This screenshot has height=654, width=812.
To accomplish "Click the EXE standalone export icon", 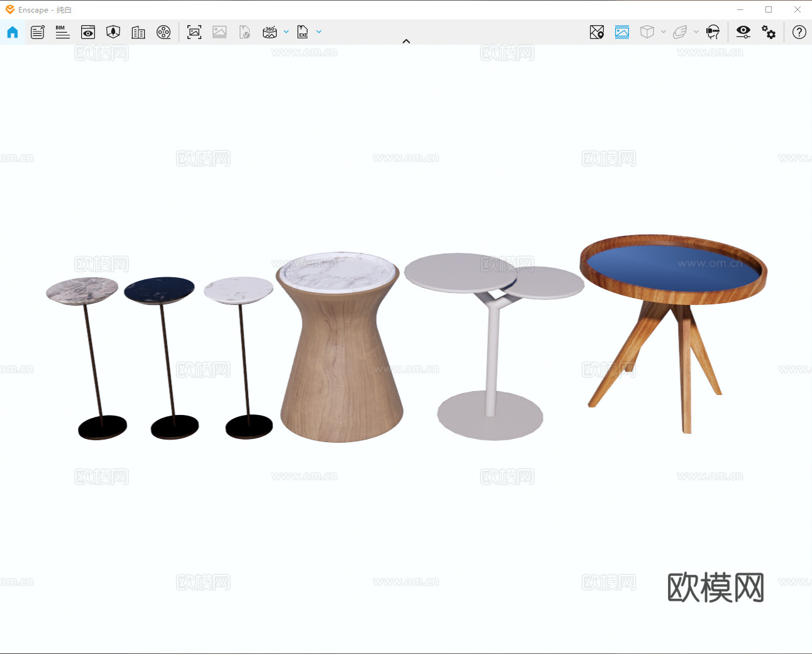I will click(303, 32).
